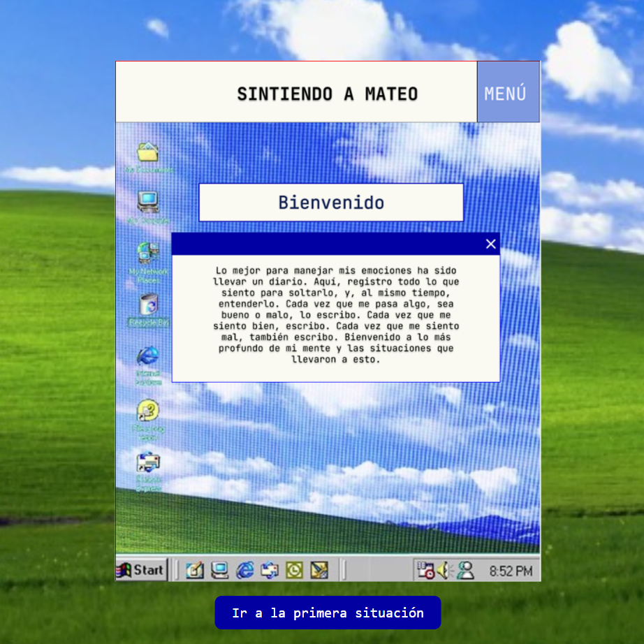
Task: Click the Start button
Action: point(142,570)
